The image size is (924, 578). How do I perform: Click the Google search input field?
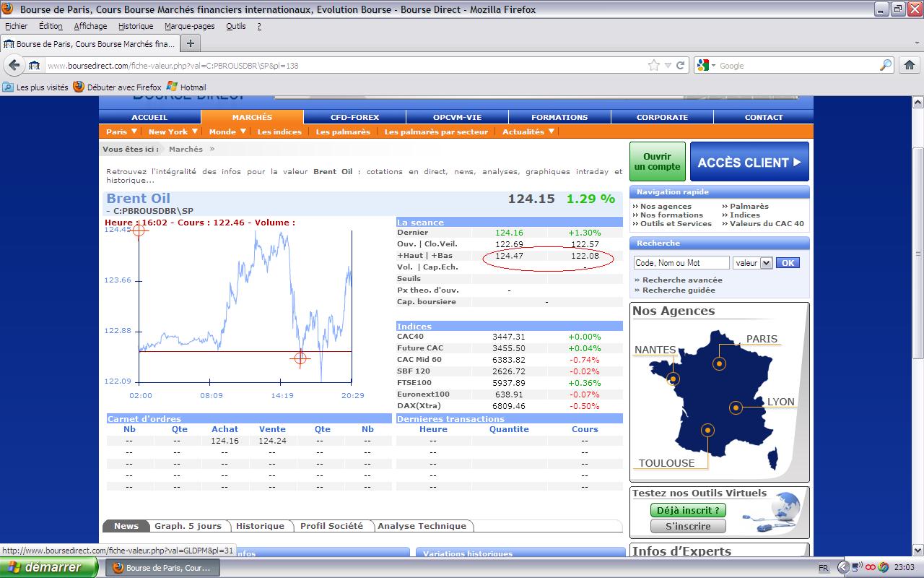pyautogui.click(x=797, y=65)
